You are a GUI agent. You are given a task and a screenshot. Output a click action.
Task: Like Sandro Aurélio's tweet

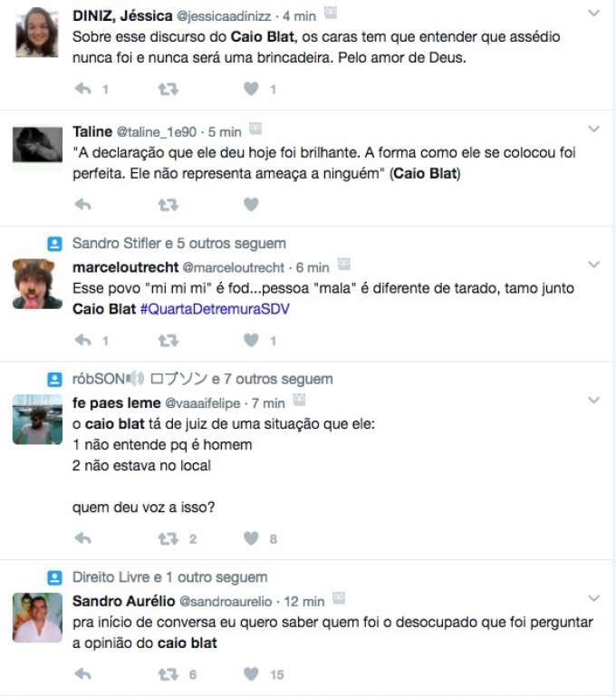point(251,673)
